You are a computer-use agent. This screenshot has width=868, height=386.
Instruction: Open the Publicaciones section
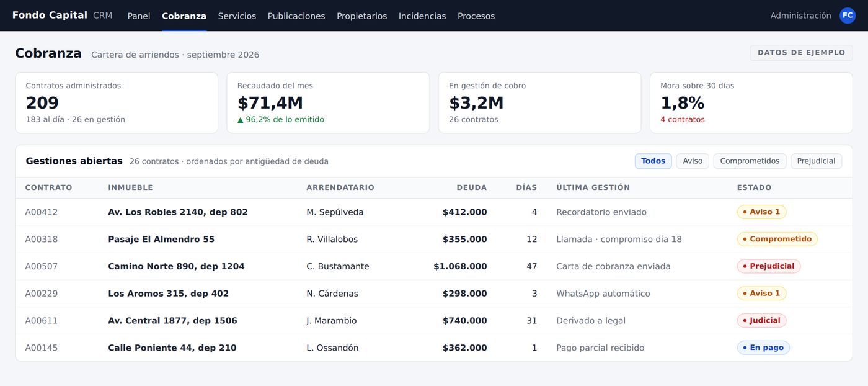pos(296,16)
